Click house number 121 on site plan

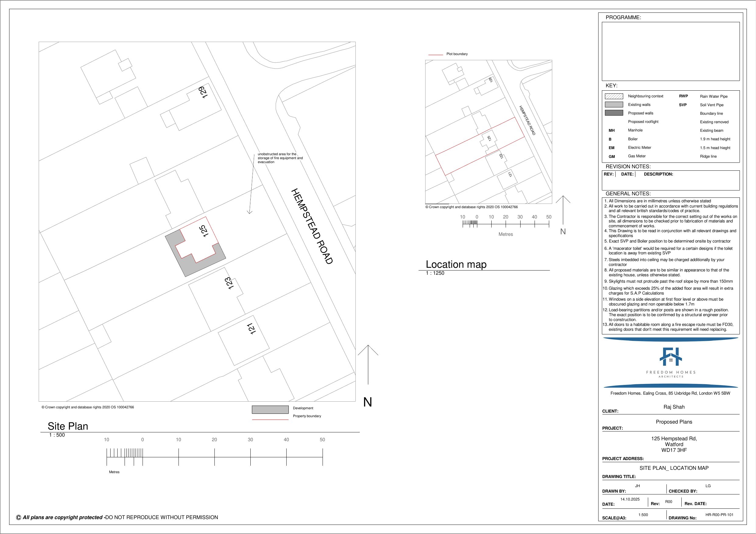point(251,328)
